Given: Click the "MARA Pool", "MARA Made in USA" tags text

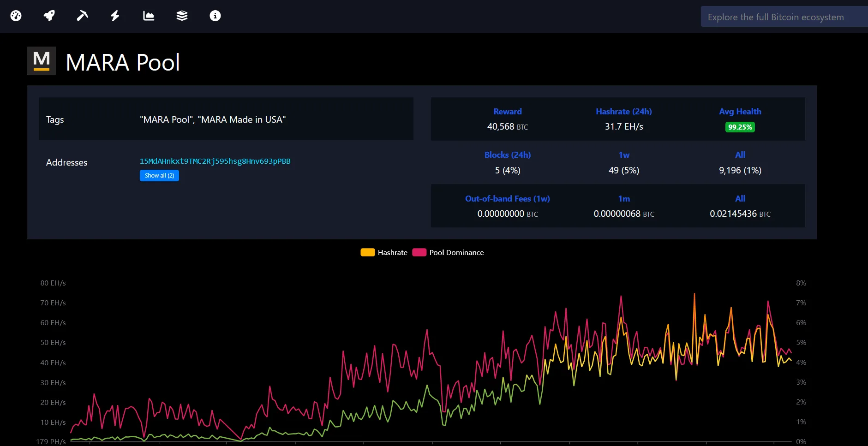Looking at the screenshot, I should (213, 119).
